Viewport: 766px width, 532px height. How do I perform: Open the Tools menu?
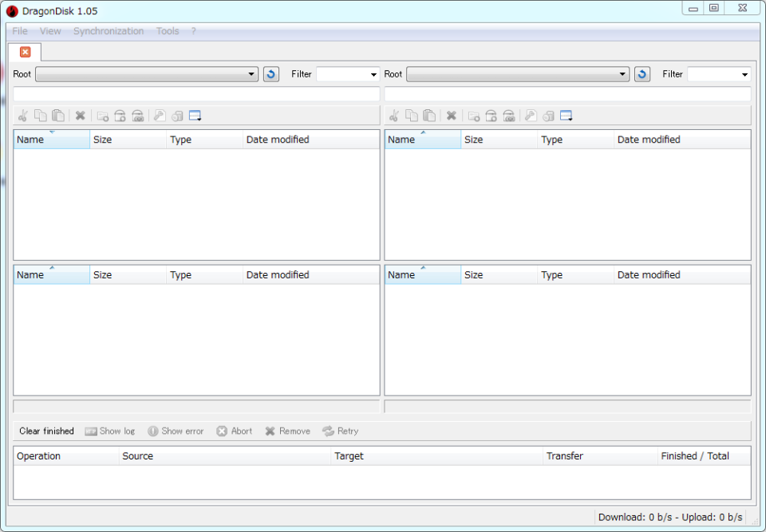pyautogui.click(x=168, y=31)
